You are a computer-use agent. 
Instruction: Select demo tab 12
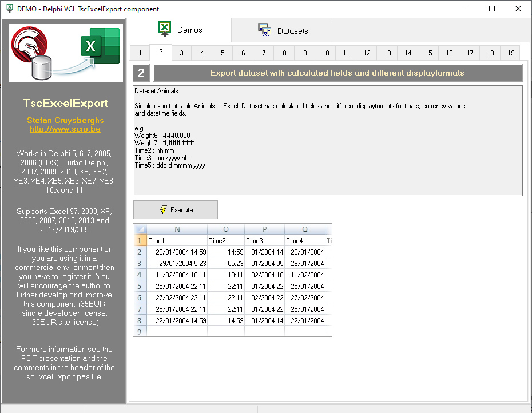click(x=367, y=53)
